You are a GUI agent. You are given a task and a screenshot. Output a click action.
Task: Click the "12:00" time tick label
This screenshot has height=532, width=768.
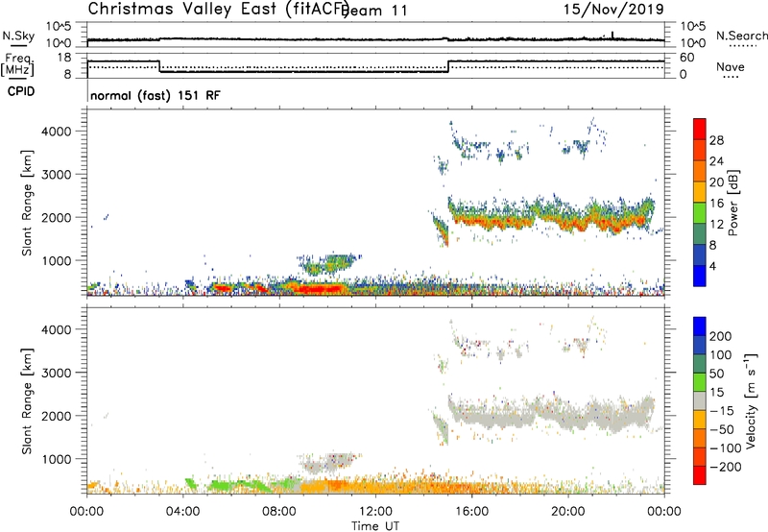click(x=375, y=512)
